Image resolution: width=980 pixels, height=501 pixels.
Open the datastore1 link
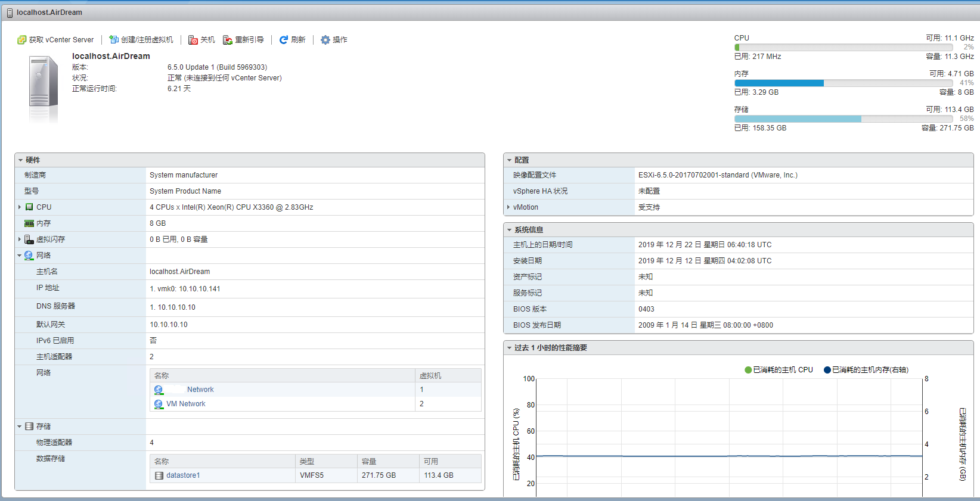pos(183,475)
